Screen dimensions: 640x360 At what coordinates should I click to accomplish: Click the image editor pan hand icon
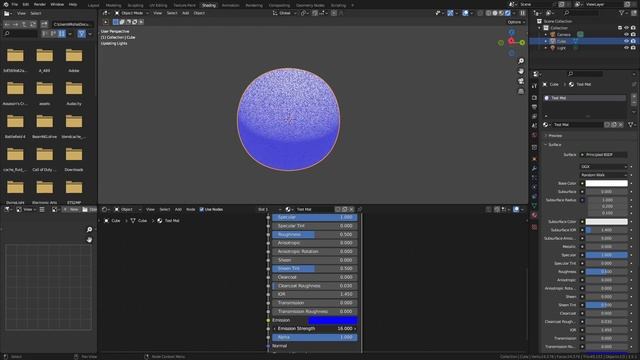pyautogui.click(x=89, y=240)
